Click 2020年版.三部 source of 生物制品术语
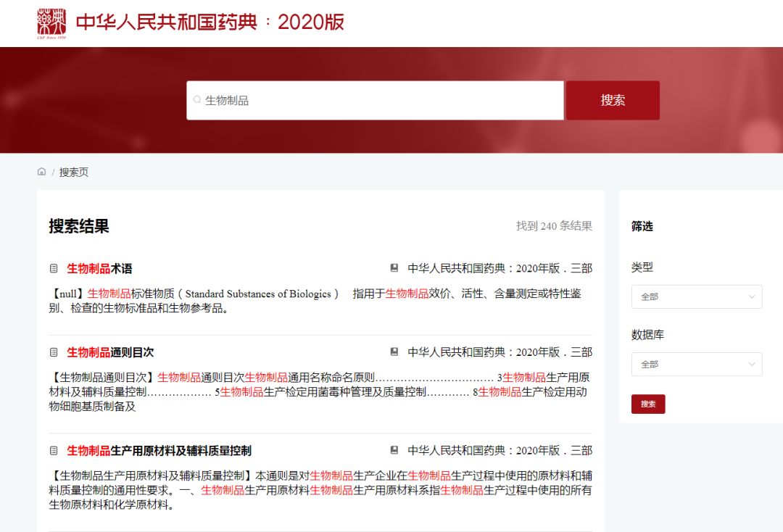783x532 pixels. pyautogui.click(x=500, y=268)
